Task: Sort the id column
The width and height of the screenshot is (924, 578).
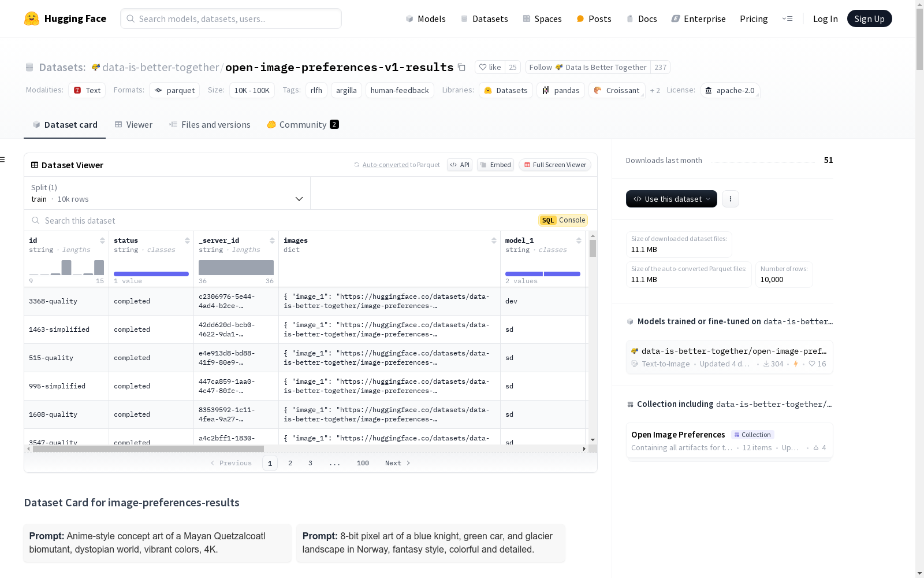Action: pyautogui.click(x=102, y=240)
